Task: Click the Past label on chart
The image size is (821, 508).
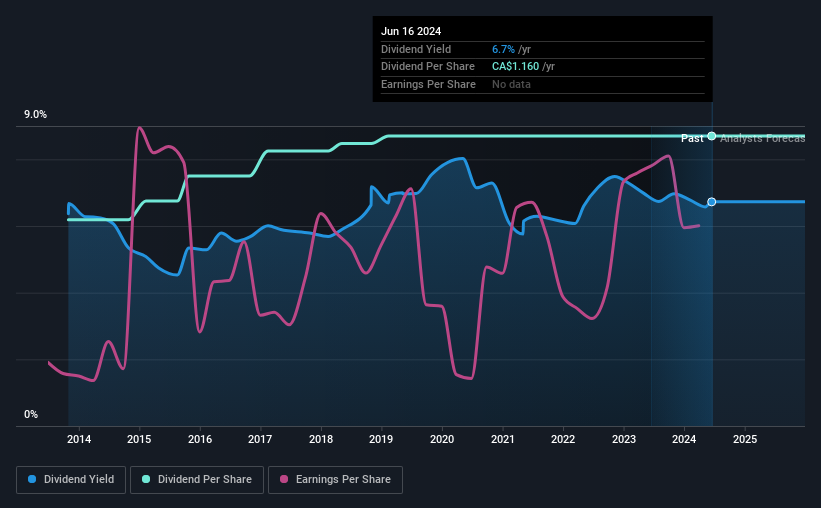Action: point(692,138)
